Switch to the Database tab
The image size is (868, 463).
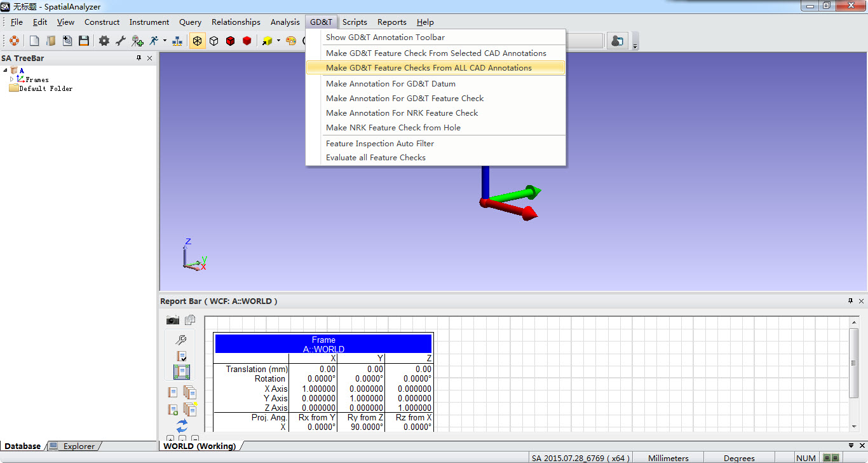click(x=23, y=446)
